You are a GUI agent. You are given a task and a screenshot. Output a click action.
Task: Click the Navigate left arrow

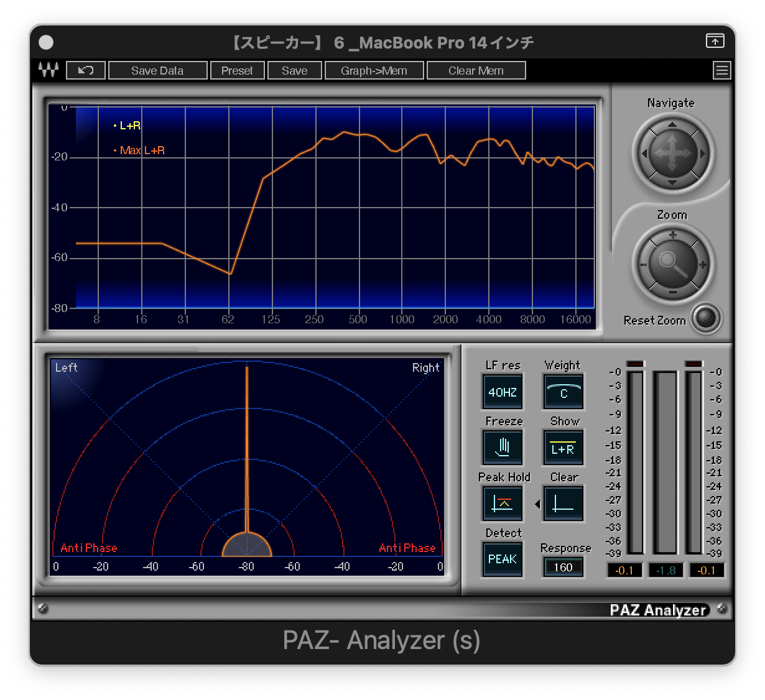click(644, 153)
